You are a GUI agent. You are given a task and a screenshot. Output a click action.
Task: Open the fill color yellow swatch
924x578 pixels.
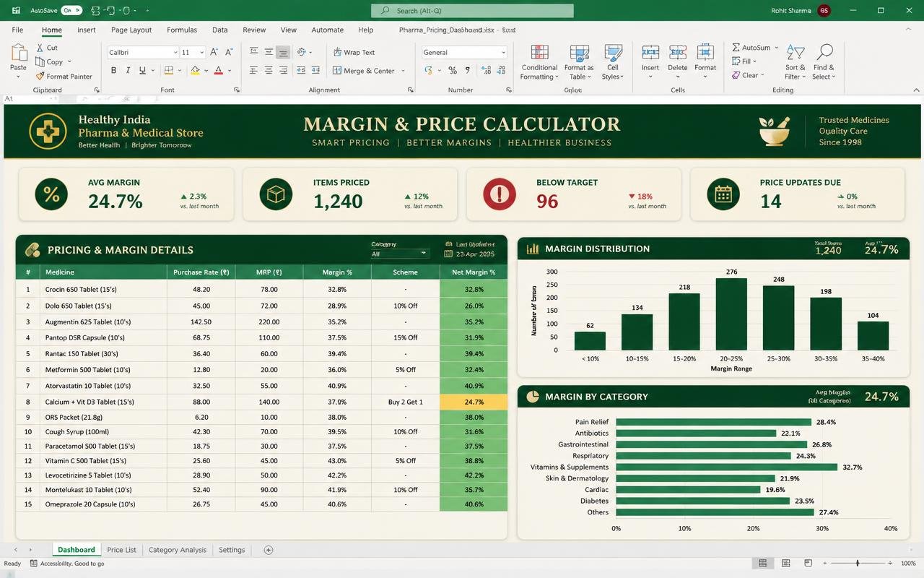(x=195, y=71)
